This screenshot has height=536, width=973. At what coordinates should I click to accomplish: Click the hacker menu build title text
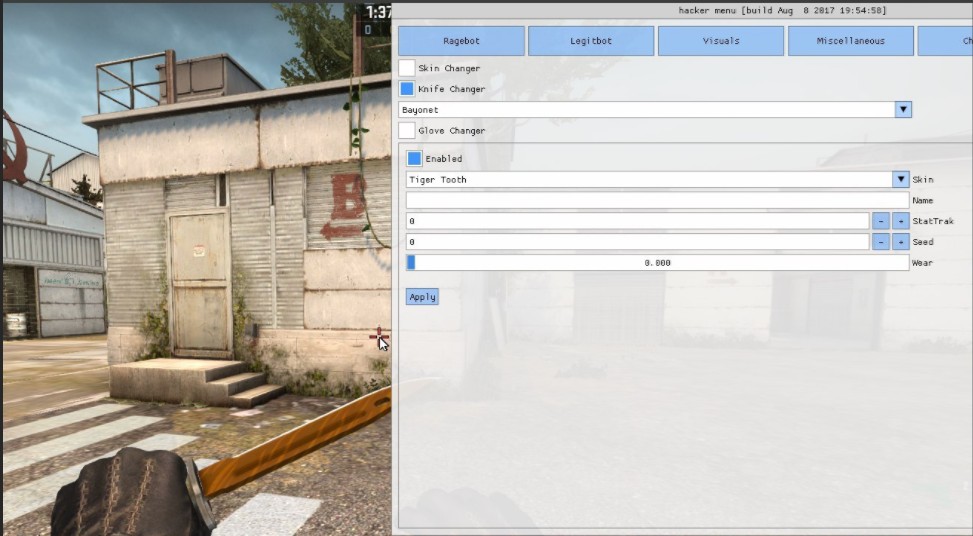[x=782, y=11]
